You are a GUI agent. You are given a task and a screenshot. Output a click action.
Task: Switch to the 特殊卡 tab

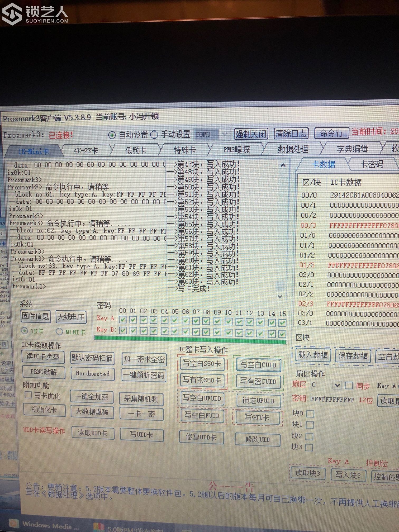click(185, 150)
